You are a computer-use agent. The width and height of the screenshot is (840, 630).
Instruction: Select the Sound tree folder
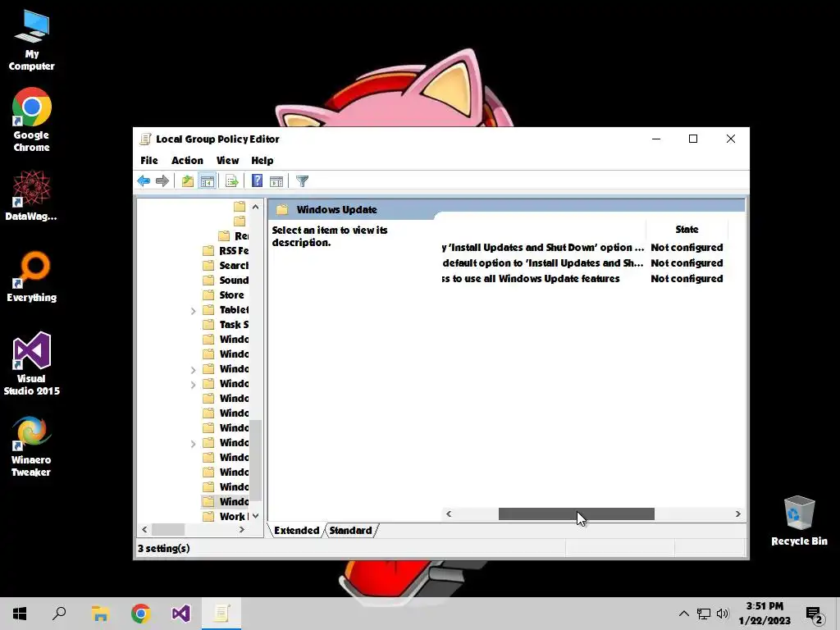click(x=226, y=281)
